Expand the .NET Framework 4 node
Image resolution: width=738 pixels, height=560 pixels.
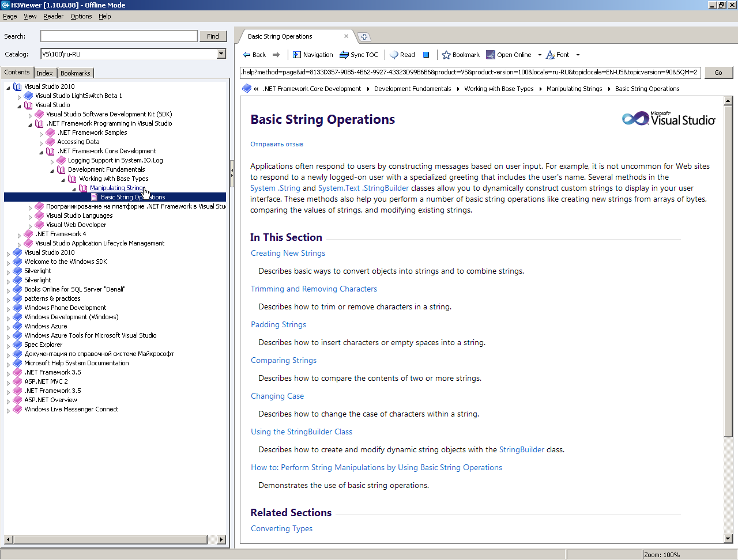pos(19,235)
